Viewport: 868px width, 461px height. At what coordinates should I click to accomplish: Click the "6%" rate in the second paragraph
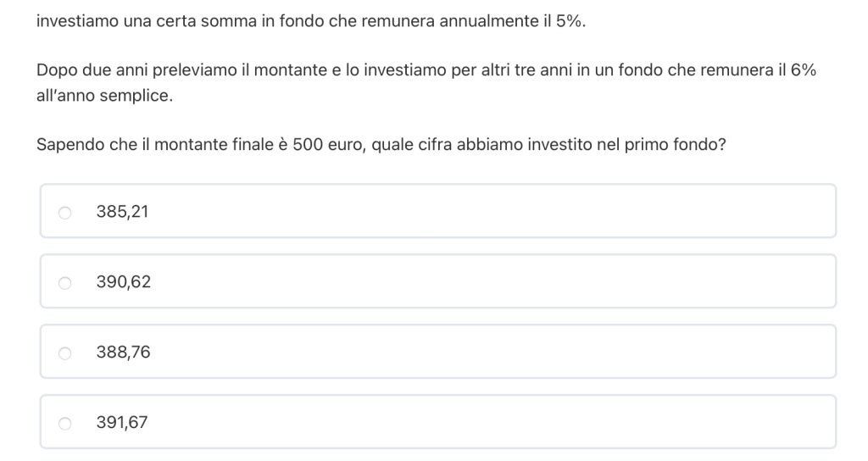tap(802, 71)
